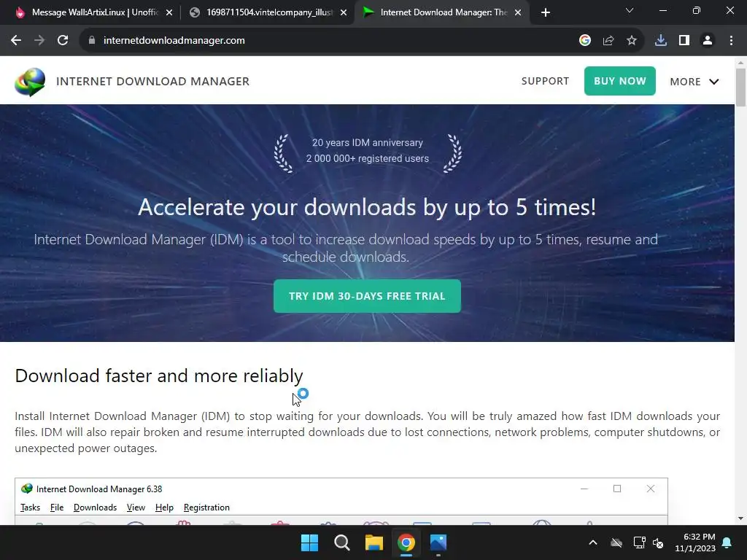Screen dimensions: 747x560
Task: Open Chrome downloads icon
Action: tap(661, 41)
